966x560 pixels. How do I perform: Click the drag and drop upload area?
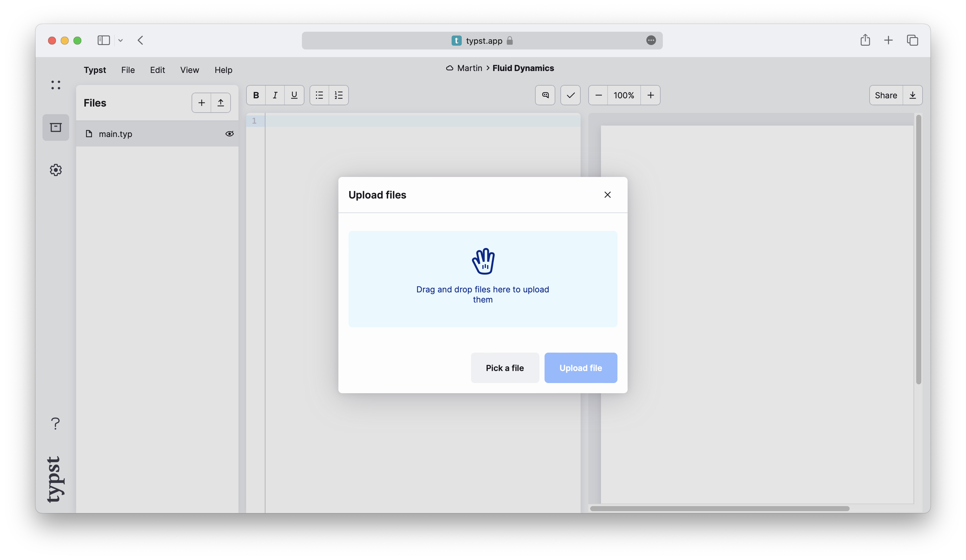click(483, 279)
